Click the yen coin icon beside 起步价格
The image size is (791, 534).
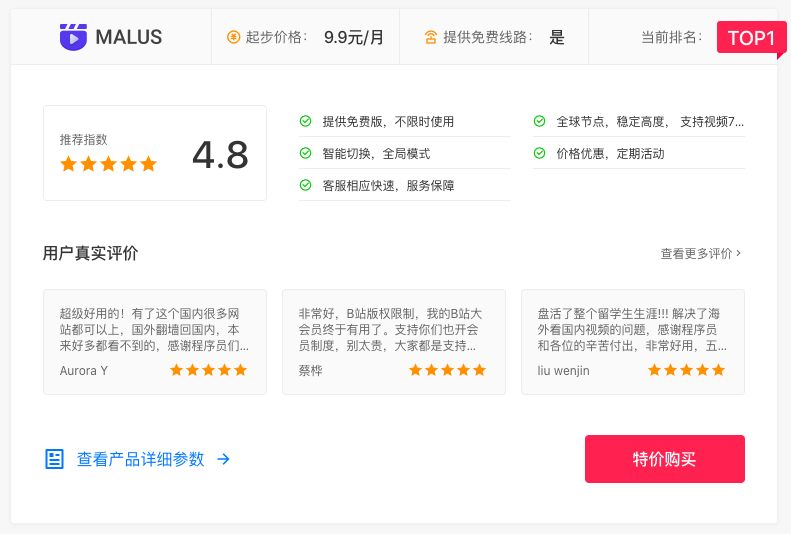tap(233, 37)
